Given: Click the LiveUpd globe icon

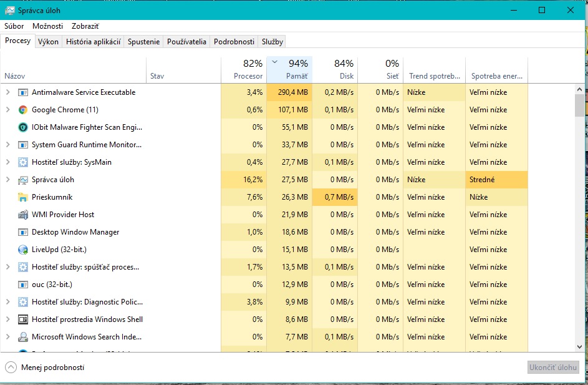Looking at the screenshot, I should click(23, 250).
